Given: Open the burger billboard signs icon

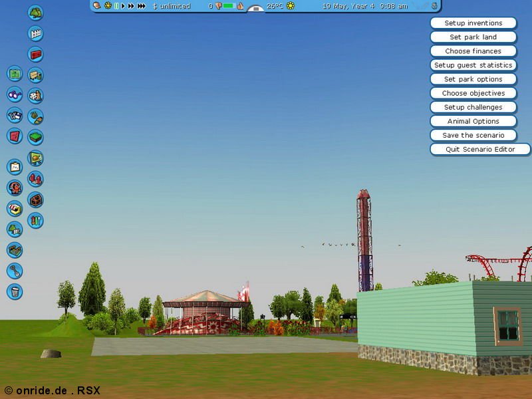Looking at the screenshot, I should click(35, 158).
